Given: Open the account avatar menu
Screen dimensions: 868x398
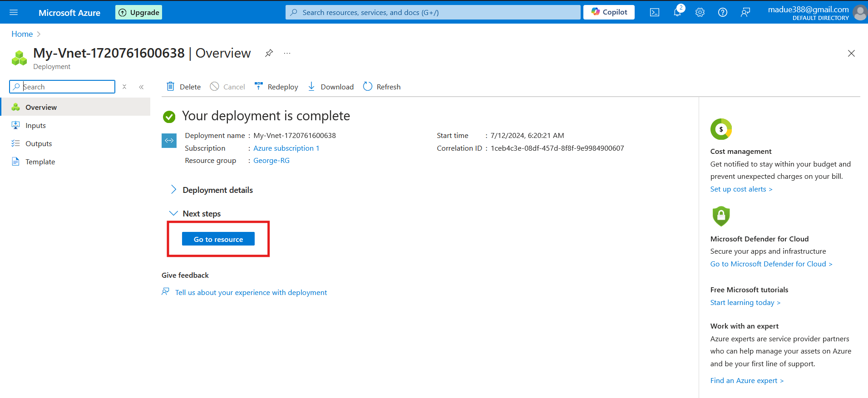Looking at the screenshot, I should pyautogui.click(x=860, y=12).
